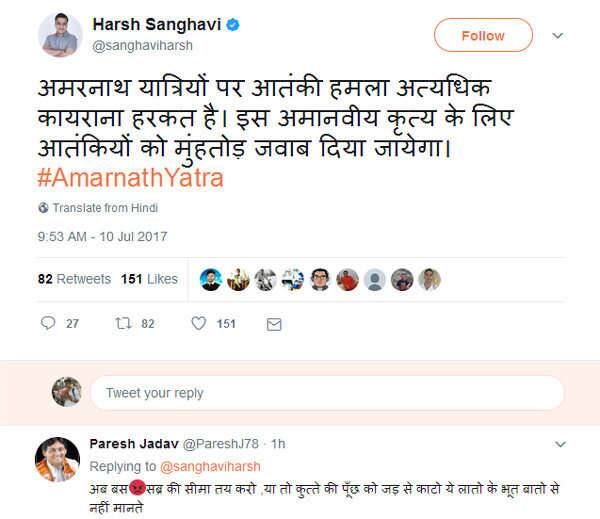Screen dimensions: 600x519
Task: Follow Harsh Sanghavi
Action: 483,35
